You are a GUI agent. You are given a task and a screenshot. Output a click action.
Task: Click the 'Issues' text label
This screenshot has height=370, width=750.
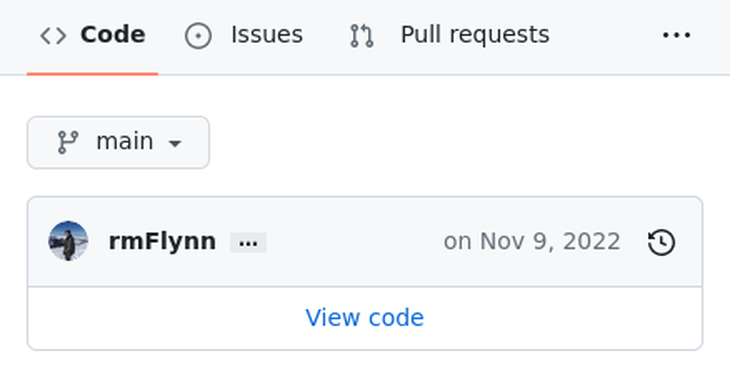pyautogui.click(x=267, y=35)
